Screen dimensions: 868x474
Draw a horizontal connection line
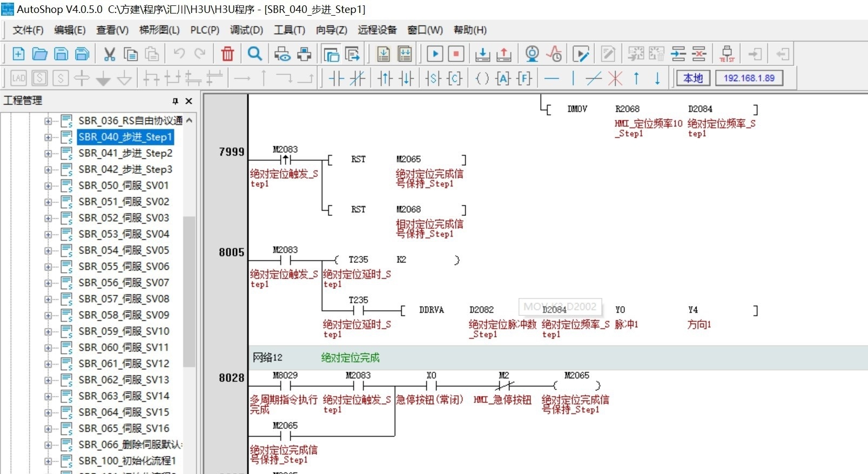click(551, 79)
